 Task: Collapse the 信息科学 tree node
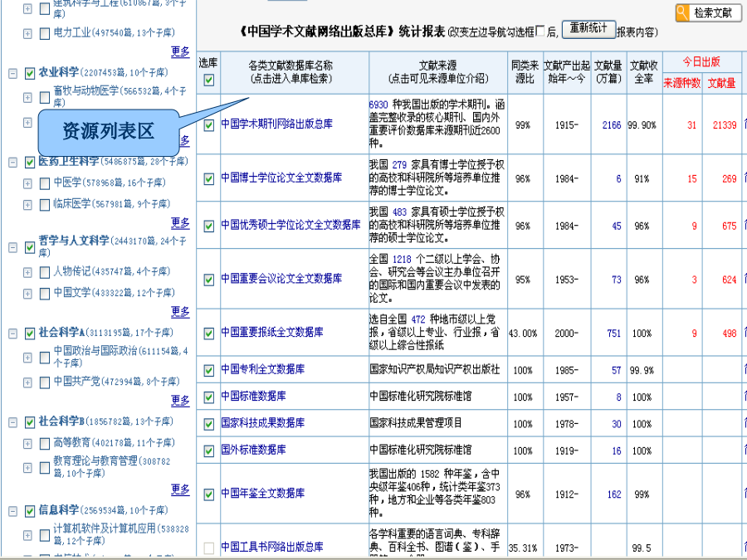tap(12, 511)
